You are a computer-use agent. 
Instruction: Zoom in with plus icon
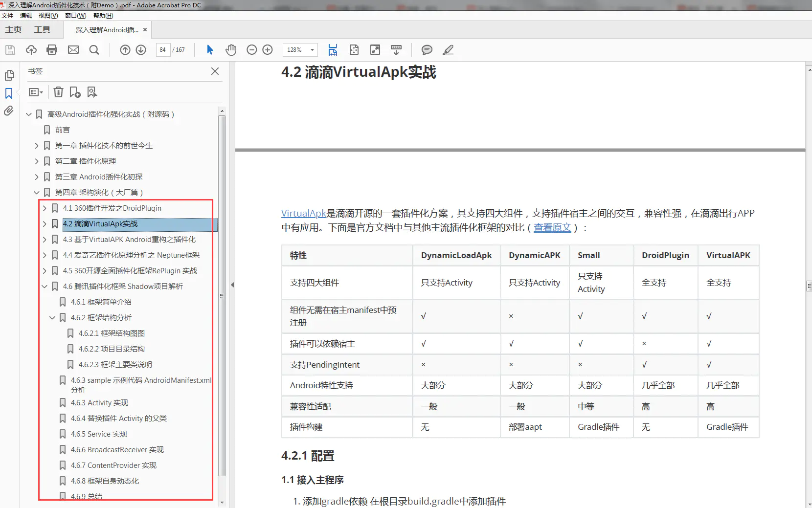[268, 50]
